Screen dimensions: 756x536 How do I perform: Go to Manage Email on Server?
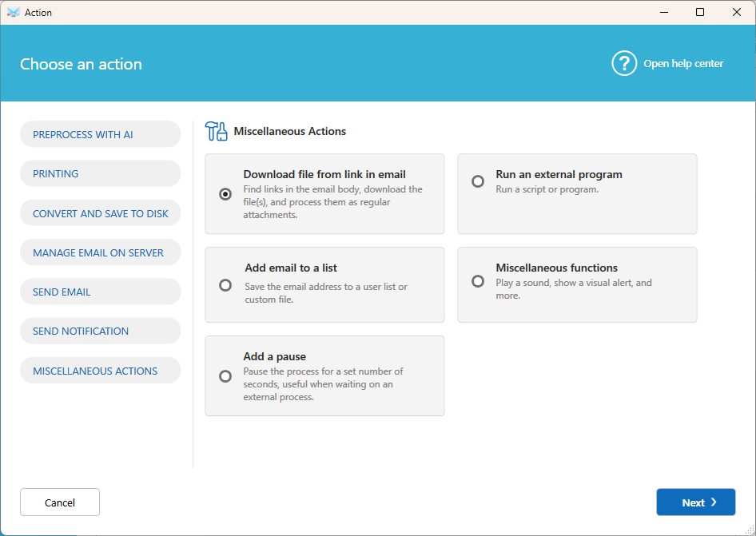(x=100, y=252)
